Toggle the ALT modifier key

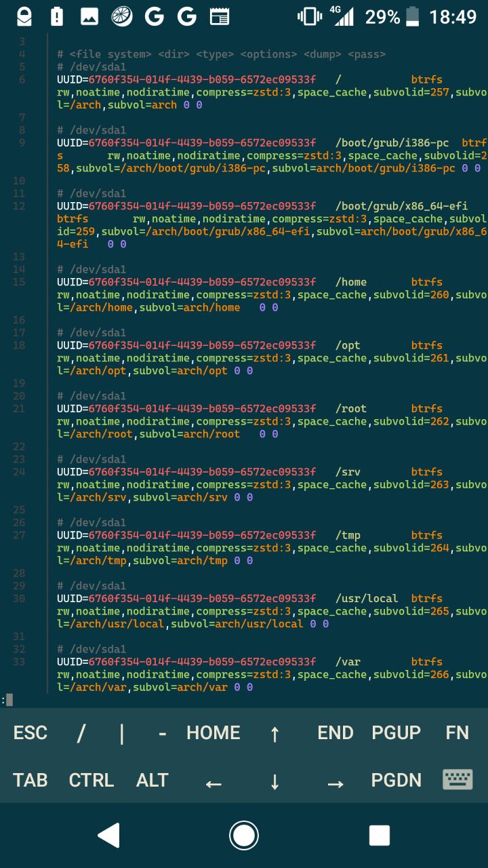[152, 780]
